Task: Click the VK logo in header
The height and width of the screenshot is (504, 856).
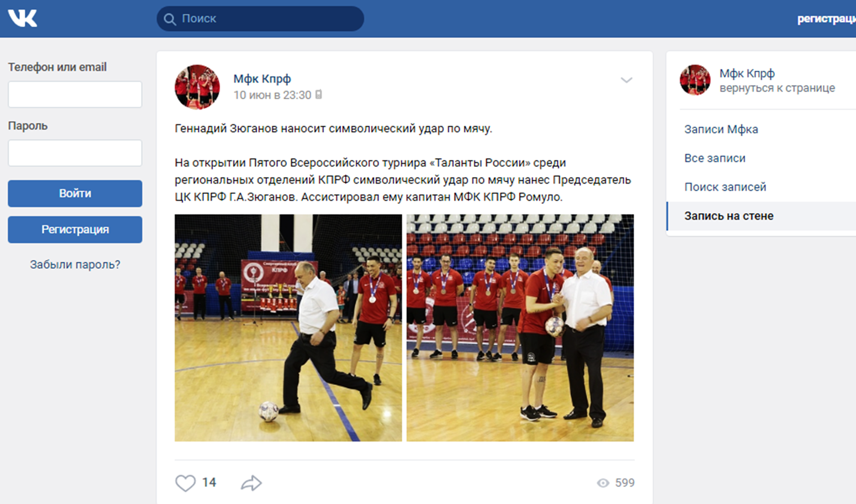Action: (x=23, y=18)
